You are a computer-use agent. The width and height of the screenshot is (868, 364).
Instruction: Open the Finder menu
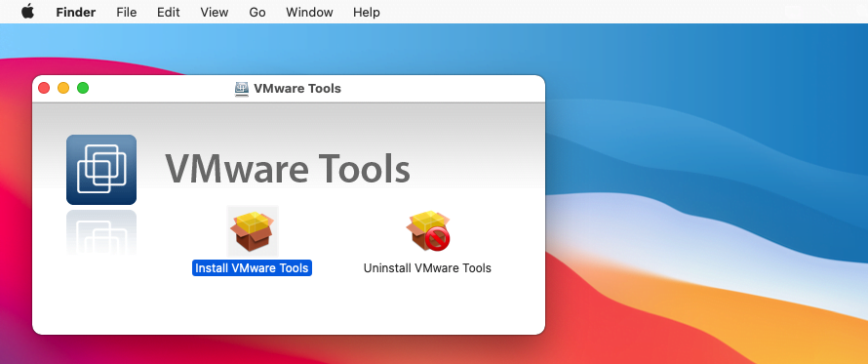[x=76, y=12]
